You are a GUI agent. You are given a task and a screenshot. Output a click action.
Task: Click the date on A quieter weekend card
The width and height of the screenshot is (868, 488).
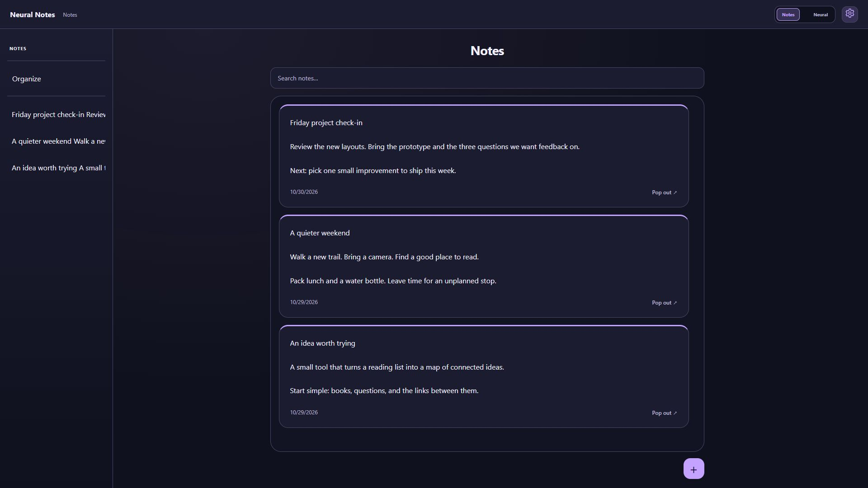tap(304, 302)
